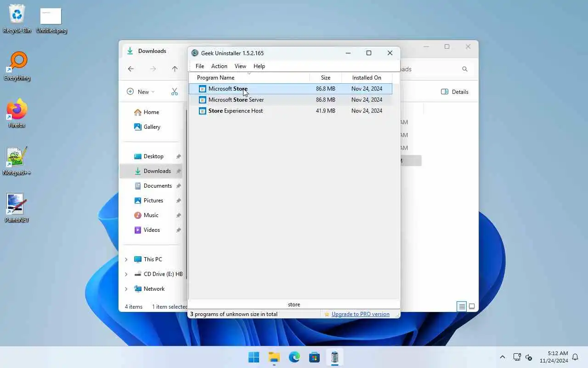Screen dimensions: 588x368
Task: Select the Store Experience Host row
Action: click(x=291, y=111)
